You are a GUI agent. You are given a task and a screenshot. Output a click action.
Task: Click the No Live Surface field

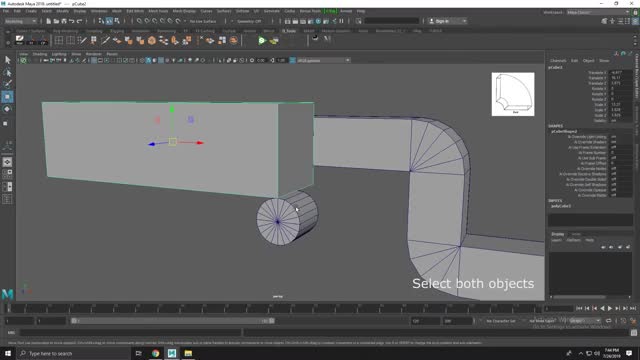203,21
